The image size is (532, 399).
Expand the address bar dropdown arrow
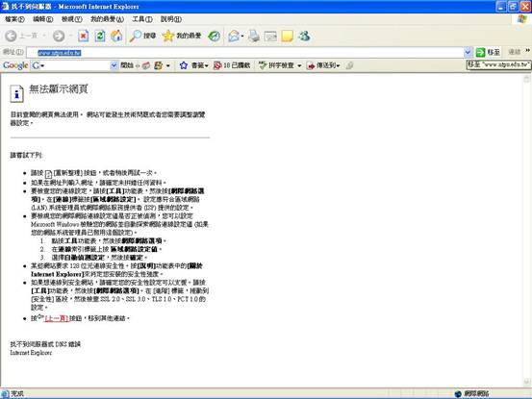[x=468, y=52]
